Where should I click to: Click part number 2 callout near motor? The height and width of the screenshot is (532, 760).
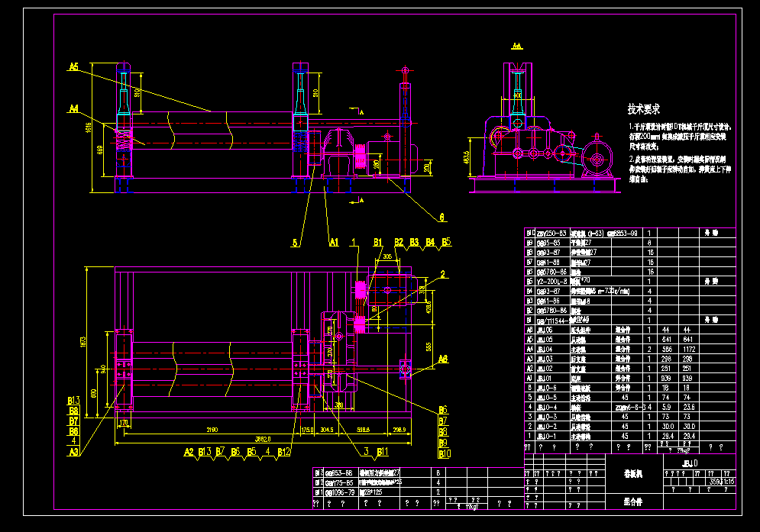click(442, 274)
